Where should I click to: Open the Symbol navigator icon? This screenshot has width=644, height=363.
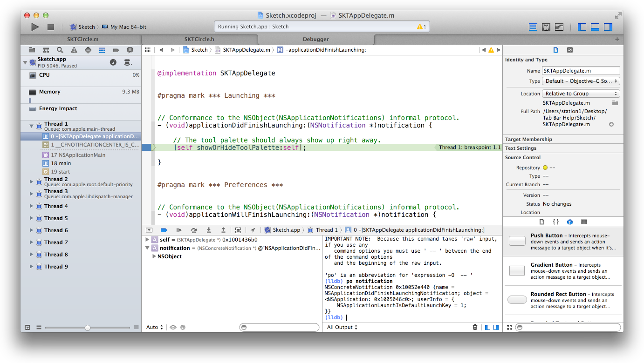tap(46, 50)
